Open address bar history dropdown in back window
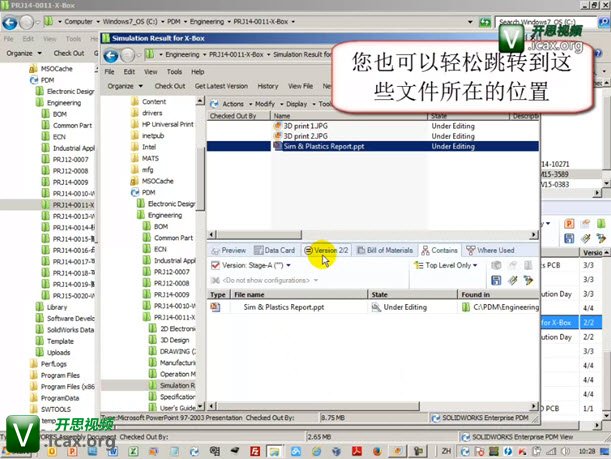Screen dimensions: 611x459 click(470, 22)
